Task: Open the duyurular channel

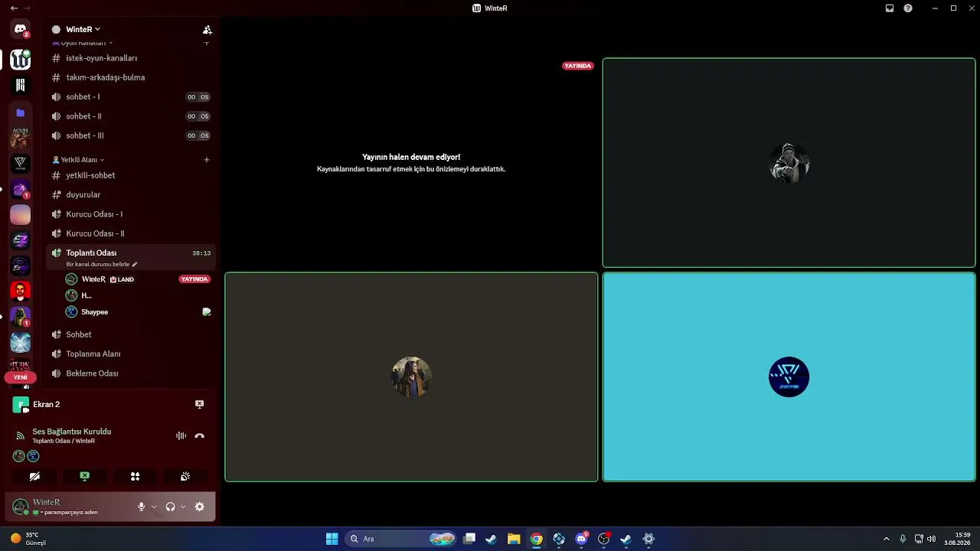Action: 131,194
